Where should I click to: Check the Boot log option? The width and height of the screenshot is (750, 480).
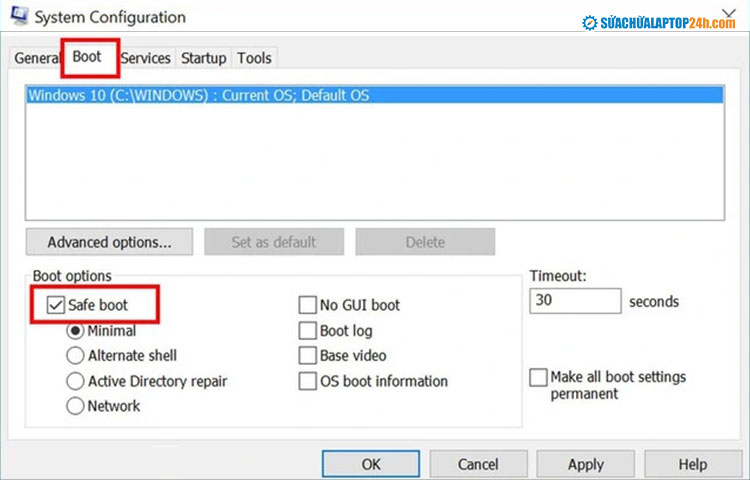[x=308, y=330]
